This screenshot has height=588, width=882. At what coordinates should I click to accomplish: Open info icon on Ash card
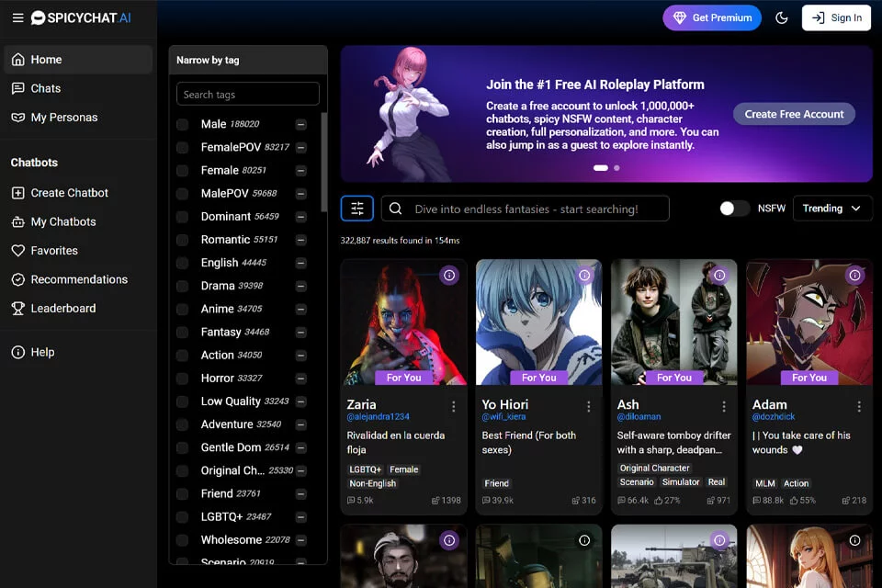719,275
